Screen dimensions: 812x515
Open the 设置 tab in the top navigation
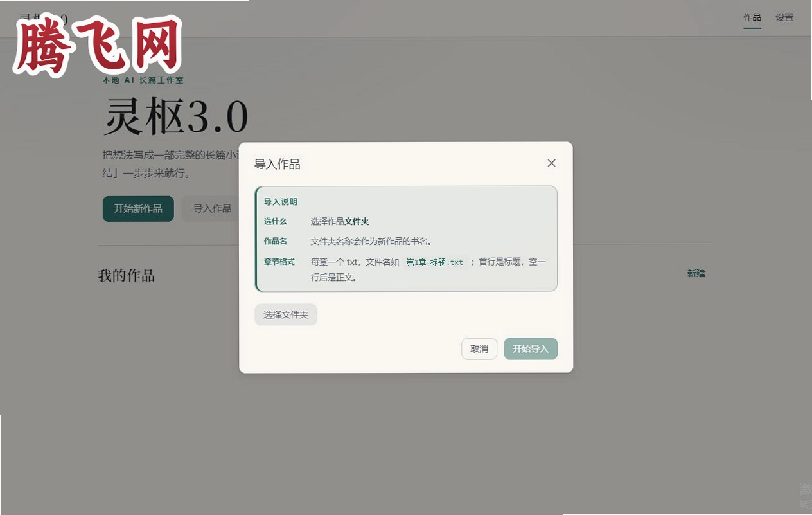pyautogui.click(x=784, y=17)
